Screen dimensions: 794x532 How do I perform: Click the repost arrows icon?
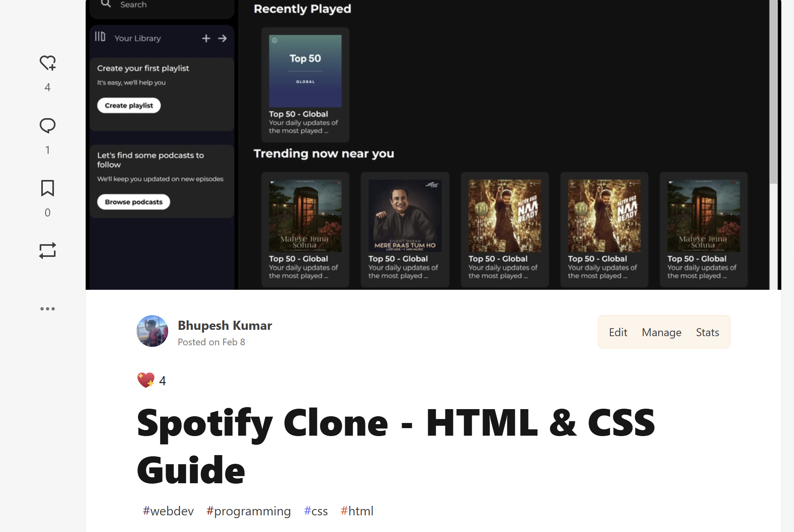[x=48, y=251]
